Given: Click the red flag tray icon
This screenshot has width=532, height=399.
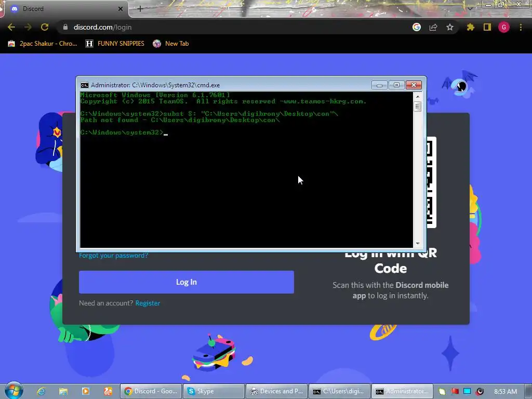Looking at the screenshot, I should pos(455,391).
